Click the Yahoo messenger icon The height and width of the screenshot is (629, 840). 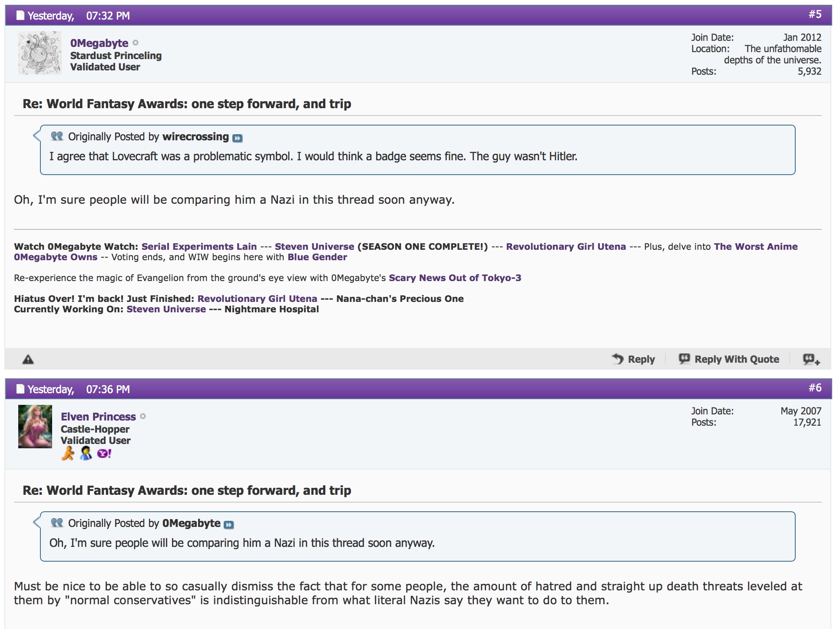[x=104, y=454]
